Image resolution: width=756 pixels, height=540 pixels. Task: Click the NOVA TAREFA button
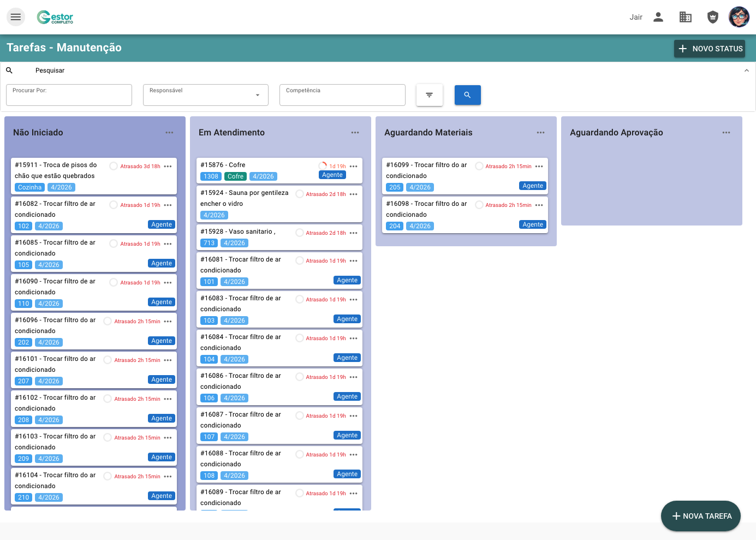pos(700,516)
